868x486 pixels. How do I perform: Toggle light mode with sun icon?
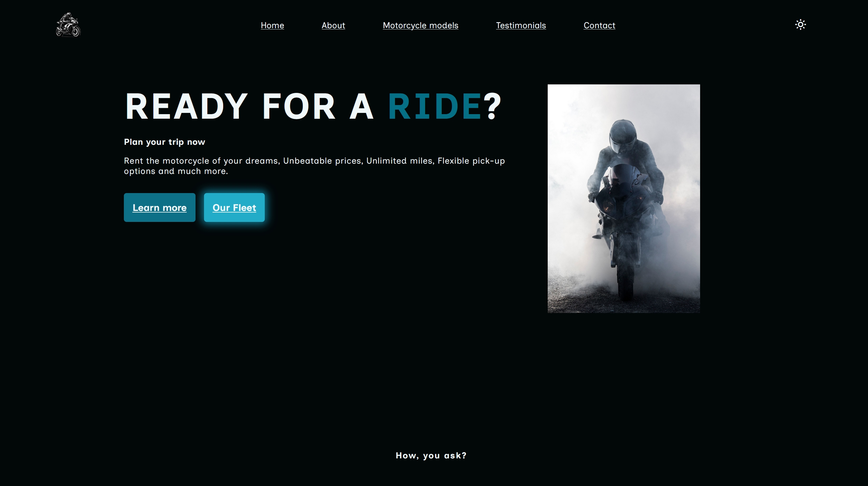[x=800, y=25]
